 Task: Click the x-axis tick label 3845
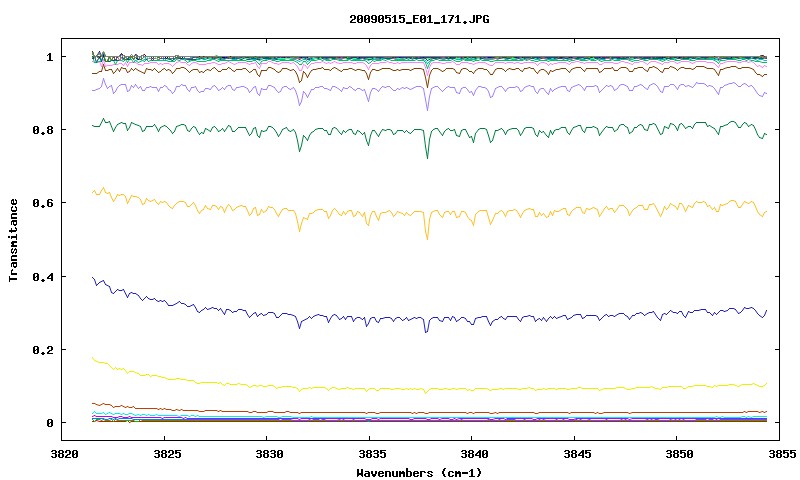[577, 454]
